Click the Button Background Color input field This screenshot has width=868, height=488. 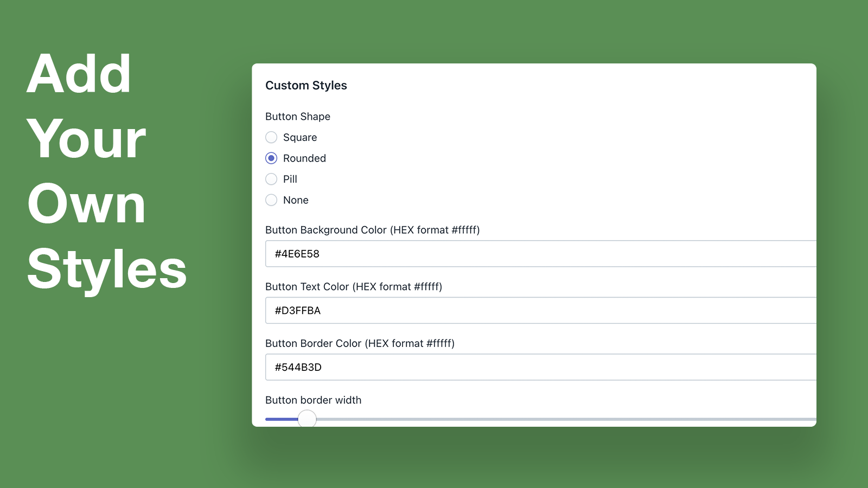coord(488,253)
